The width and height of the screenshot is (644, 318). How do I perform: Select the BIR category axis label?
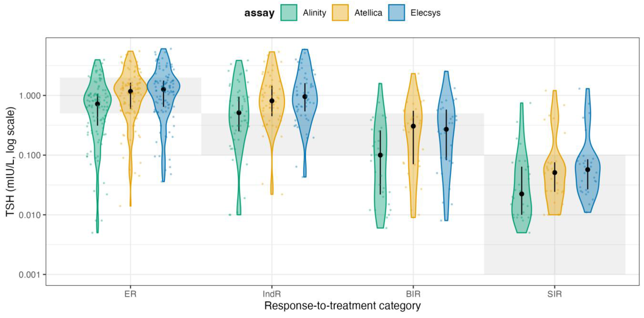(x=413, y=294)
